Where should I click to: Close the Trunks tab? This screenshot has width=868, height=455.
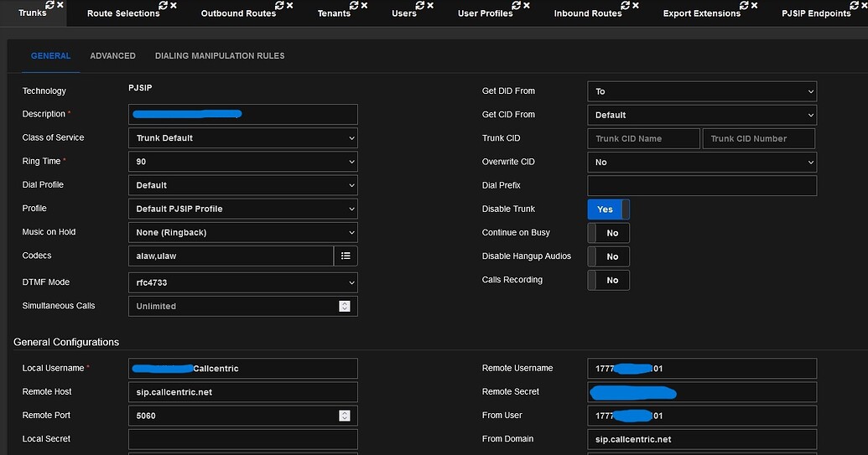click(60, 5)
